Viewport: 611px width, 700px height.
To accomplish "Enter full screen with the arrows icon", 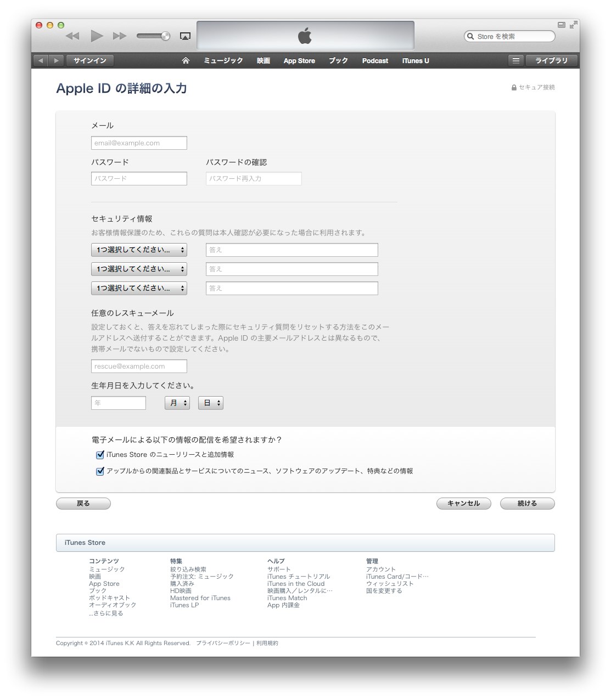I will click(x=574, y=25).
